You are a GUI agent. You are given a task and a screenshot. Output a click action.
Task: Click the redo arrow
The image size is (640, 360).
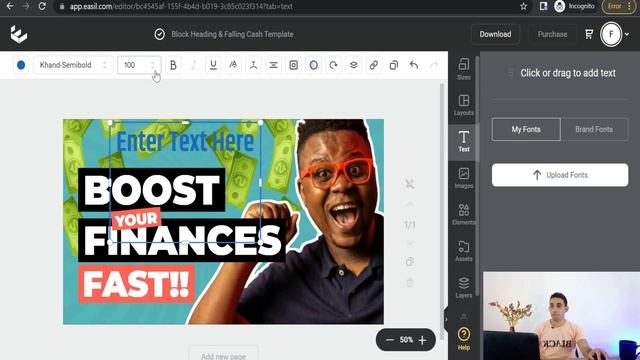tap(434, 65)
